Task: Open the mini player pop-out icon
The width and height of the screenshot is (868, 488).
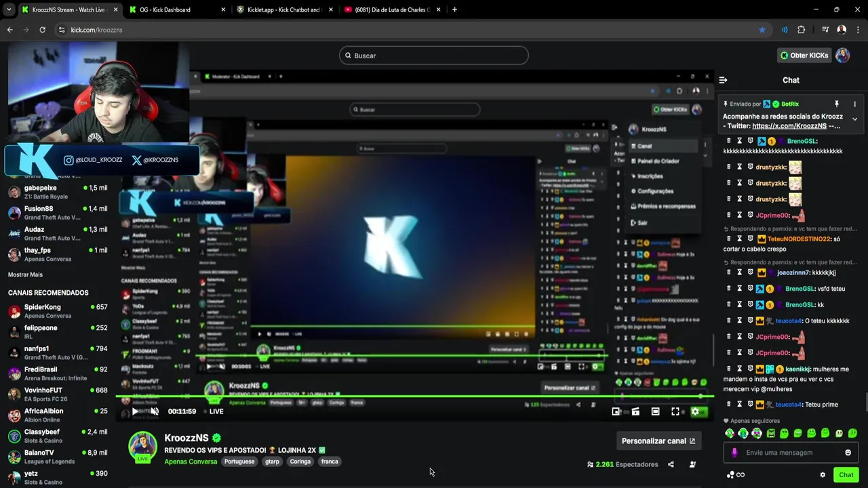Action: [x=616, y=411]
